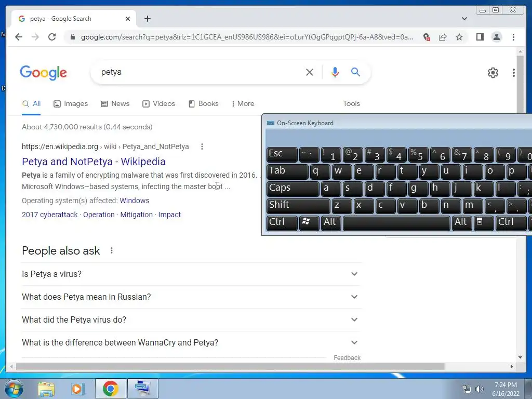The height and width of the screenshot is (399, 532).
Task: Open the Google logo home link
Action: 44,73
